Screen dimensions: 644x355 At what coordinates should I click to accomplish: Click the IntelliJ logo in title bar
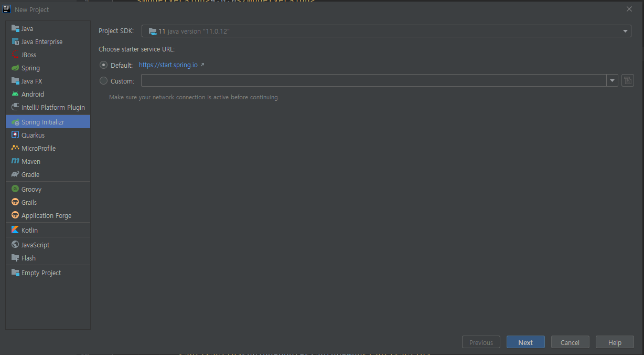click(x=7, y=9)
